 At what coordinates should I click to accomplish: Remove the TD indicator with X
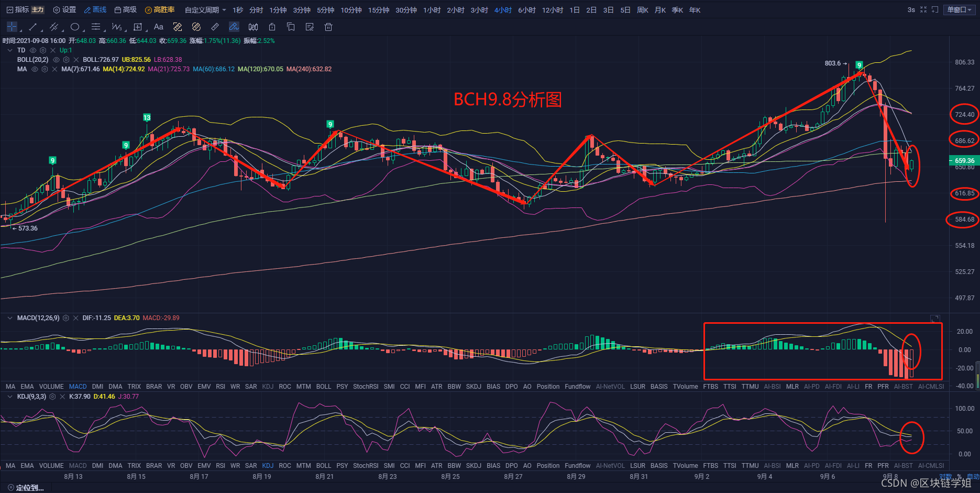click(53, 50)
